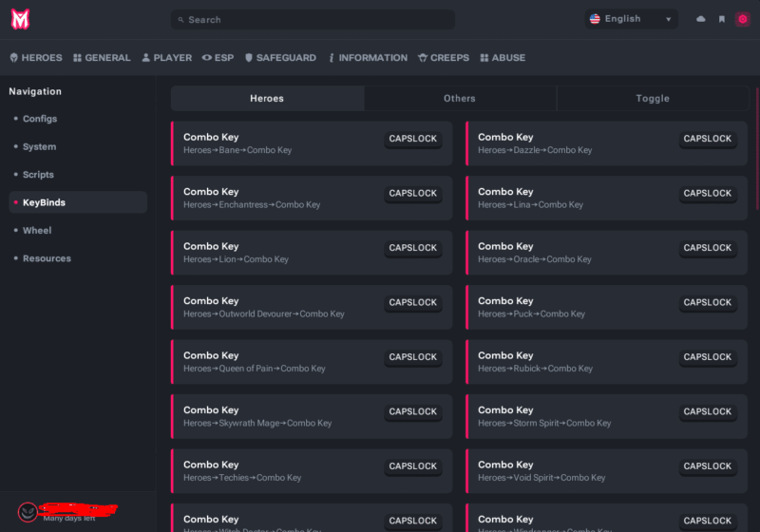
Task: Change Dazzle Combo Key CAPSLOCK binding
Action: (x=708, y=139)
